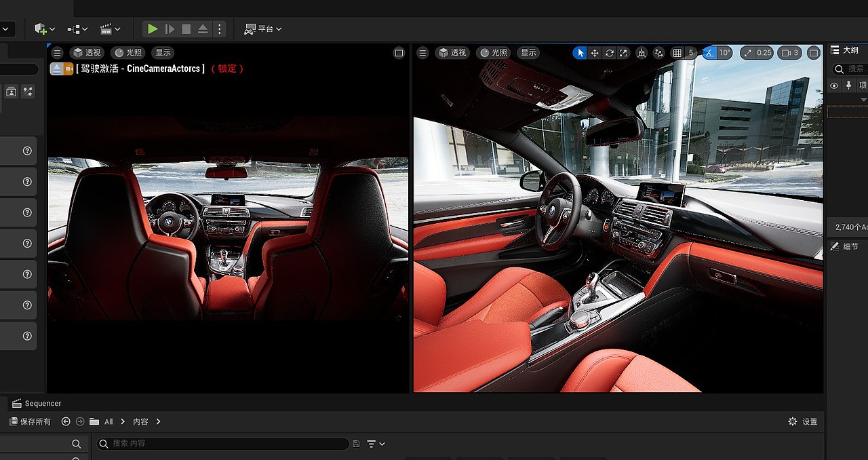Open left viewport hamburger options menu
The height and width of the screenshot is (460, 868).
coord(57,53)
